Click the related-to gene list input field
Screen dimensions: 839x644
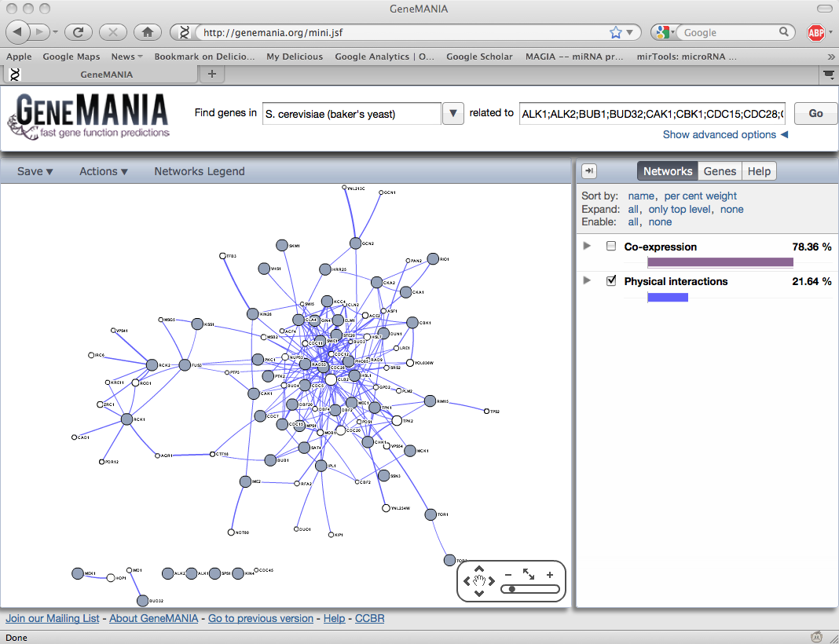tap(652, 113)
